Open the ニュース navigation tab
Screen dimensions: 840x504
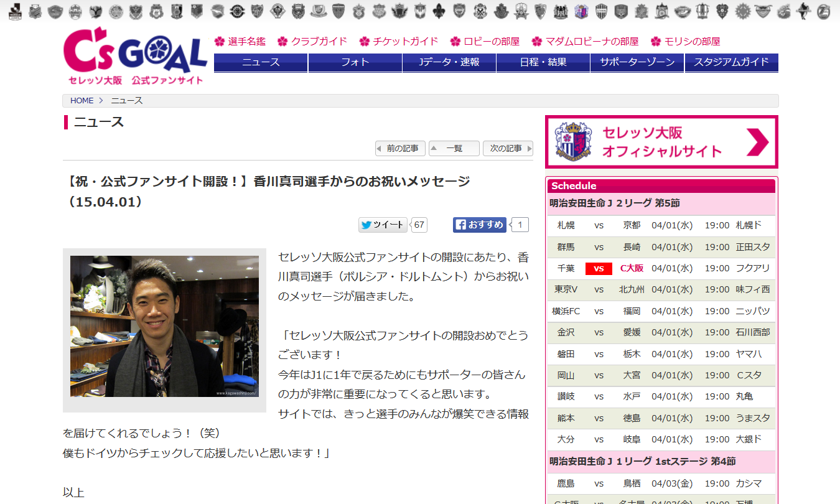click(261, 62)
